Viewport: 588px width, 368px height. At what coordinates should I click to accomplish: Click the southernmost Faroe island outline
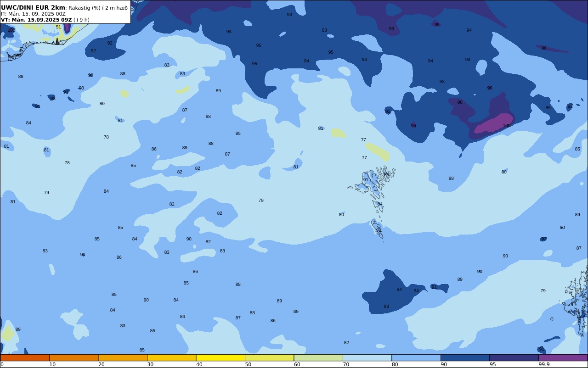pos(378,229)
